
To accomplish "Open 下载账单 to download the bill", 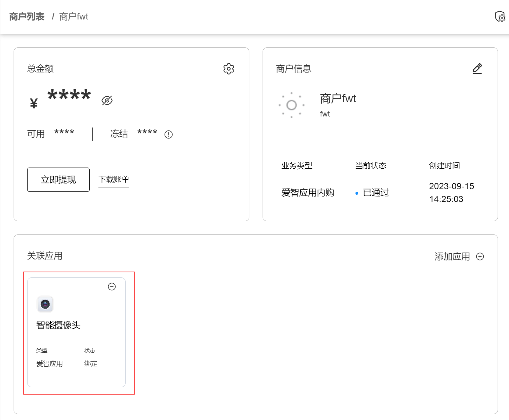I will [x=114, y=179].
